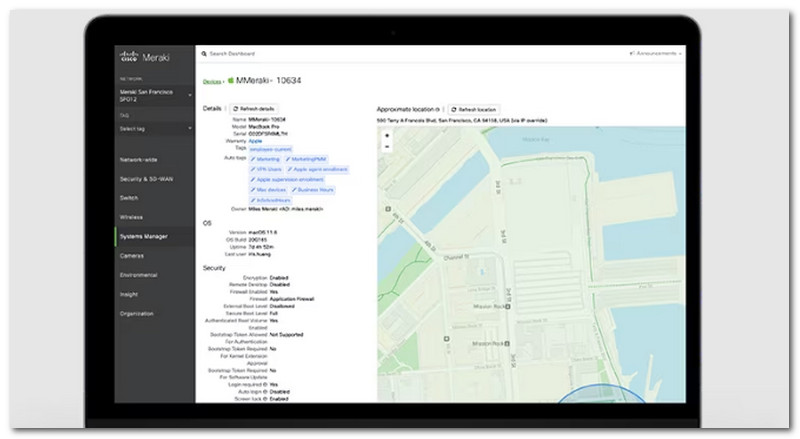Expand the Announcements dropdown

pos(680,54)
